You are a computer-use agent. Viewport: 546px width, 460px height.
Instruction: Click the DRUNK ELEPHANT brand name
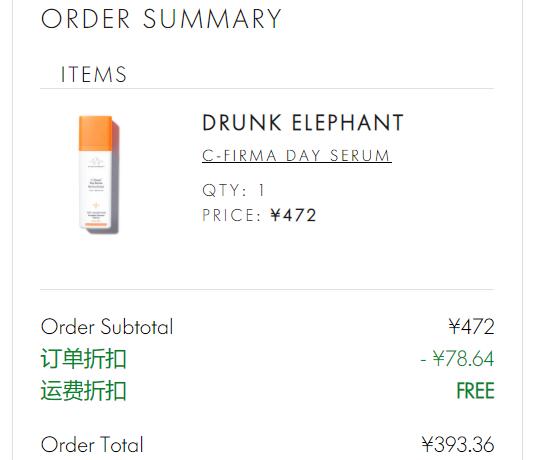303,123
